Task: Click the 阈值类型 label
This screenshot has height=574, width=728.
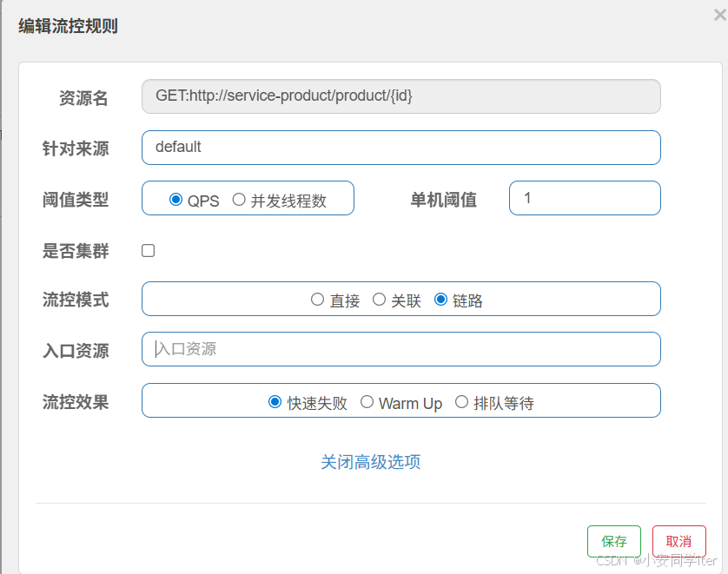Action: [x=76, y=200]
